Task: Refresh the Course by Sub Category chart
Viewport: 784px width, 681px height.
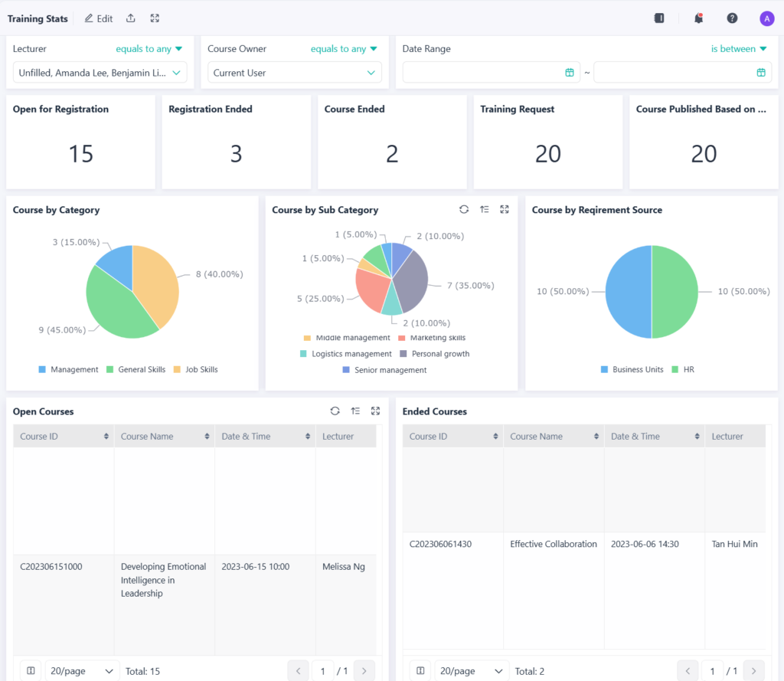Action: 463,209
